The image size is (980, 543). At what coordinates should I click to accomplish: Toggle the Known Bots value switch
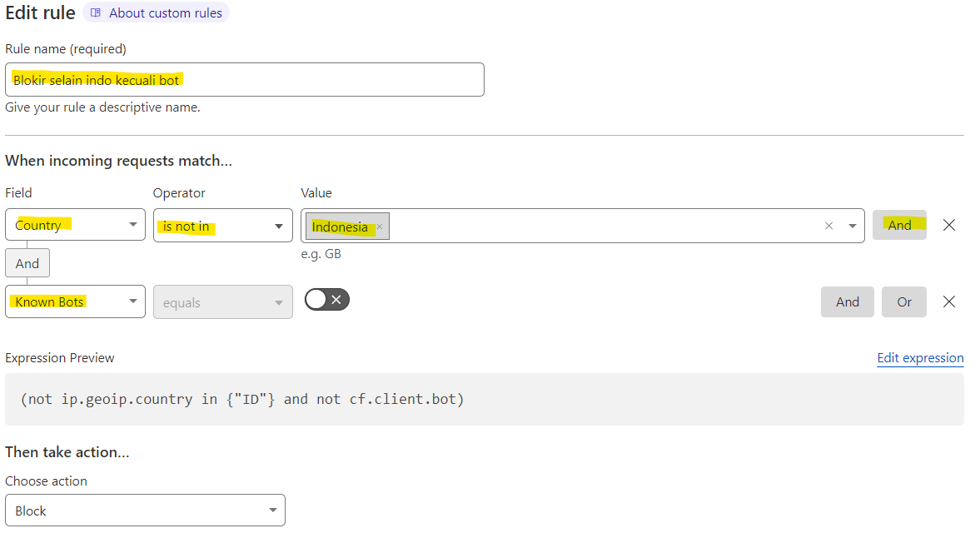[327, 300]
